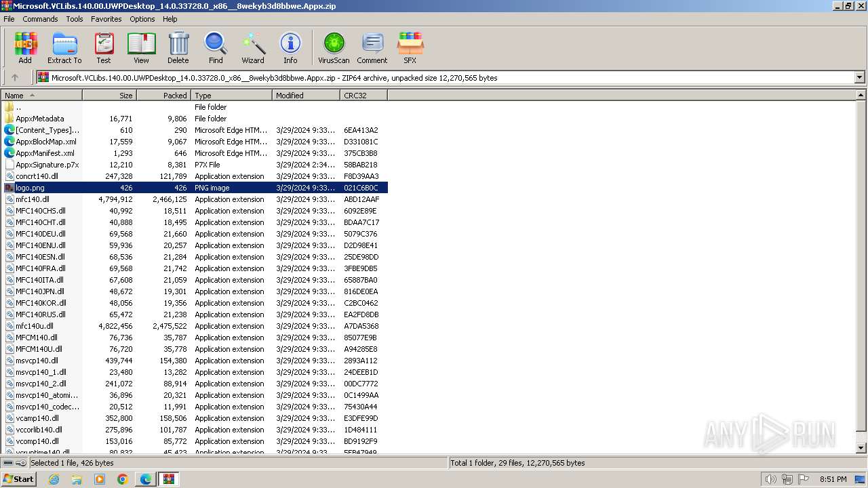Image resolution: width=868 pixels, height=488 pixels.
Task: Launch the Wizard toolbar icon
Action: tap(253, 47)
